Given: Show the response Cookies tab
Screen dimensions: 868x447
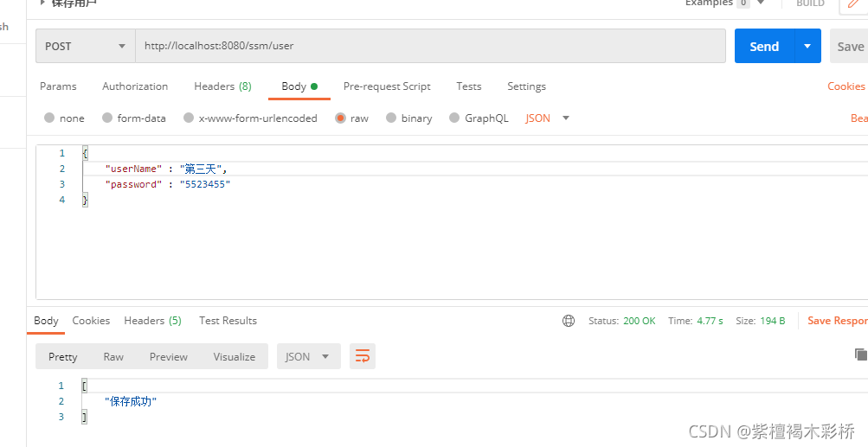Looking at the screenshot, I should (x=91, y=321).
